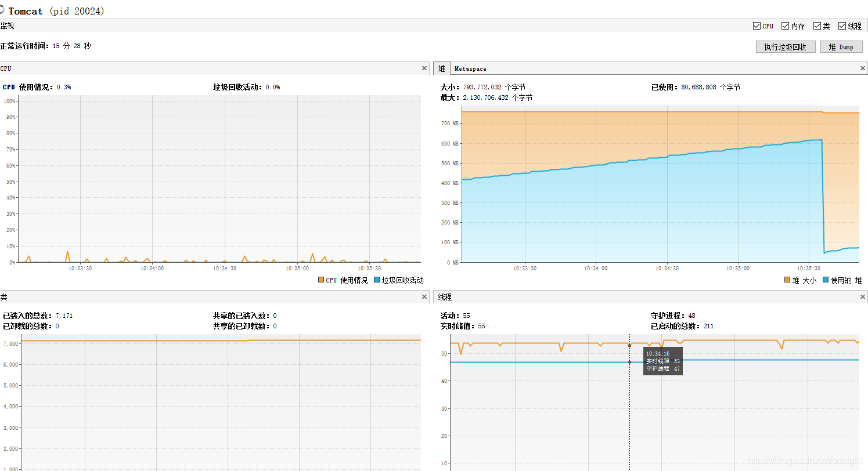The image size is (868, 471).
Task: Click the 执行垃圾回收 button
Action: (x=786, y=47)
